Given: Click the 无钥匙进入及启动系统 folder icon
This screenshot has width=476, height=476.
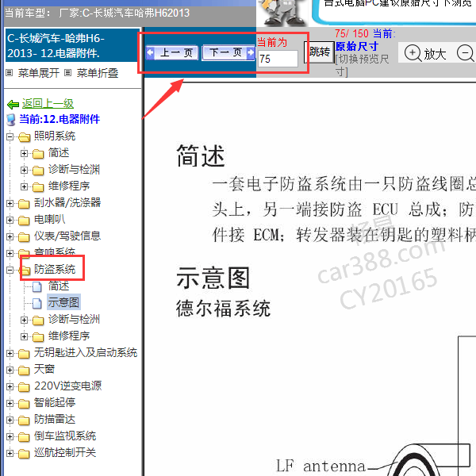Looking at the screenshot, I should pyautogui.click(x=24, y=354).
